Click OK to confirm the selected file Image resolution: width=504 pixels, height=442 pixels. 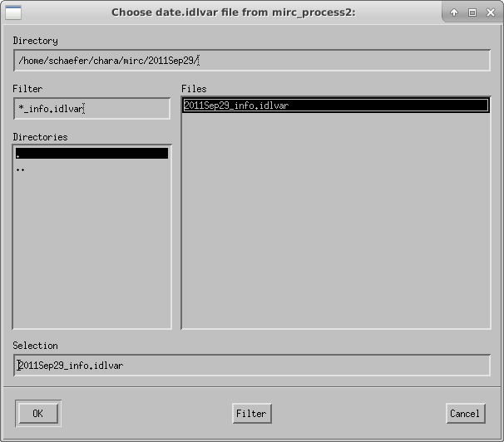pos(38,414)
